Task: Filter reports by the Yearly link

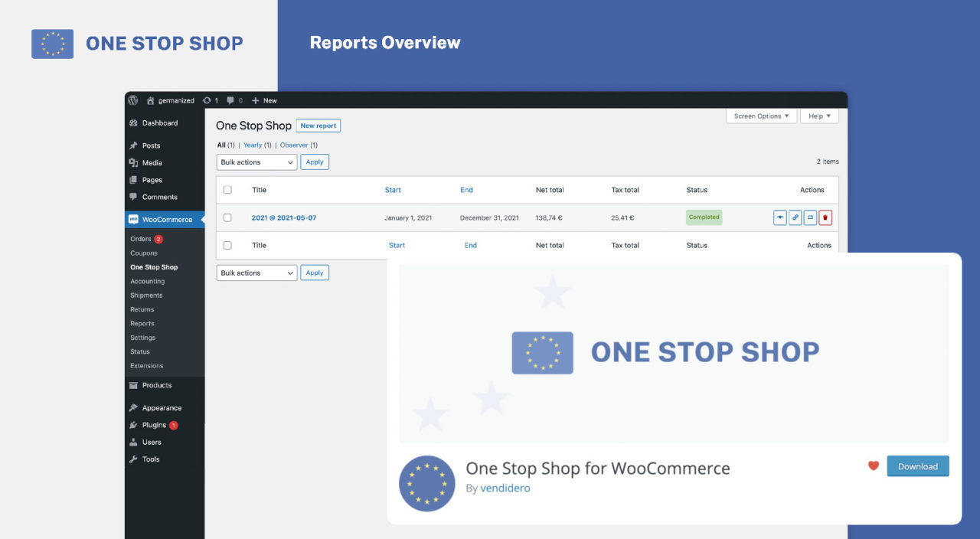Action: coord(253,145)
